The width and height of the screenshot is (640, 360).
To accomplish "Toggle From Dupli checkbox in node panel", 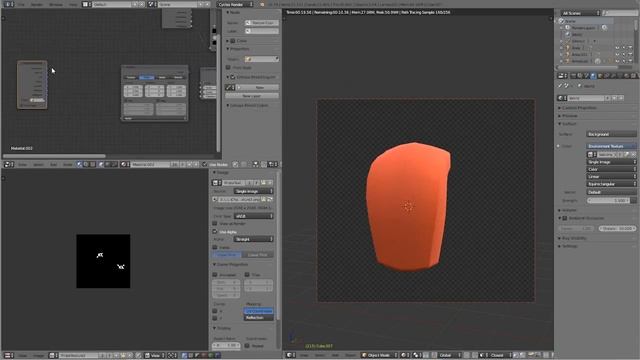I will click(x=229, y=68).
